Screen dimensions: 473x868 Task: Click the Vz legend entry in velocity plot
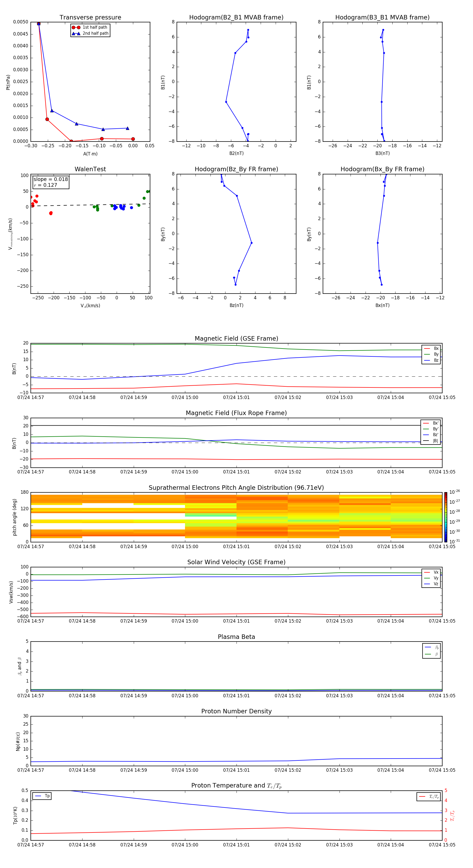point(431,584)
